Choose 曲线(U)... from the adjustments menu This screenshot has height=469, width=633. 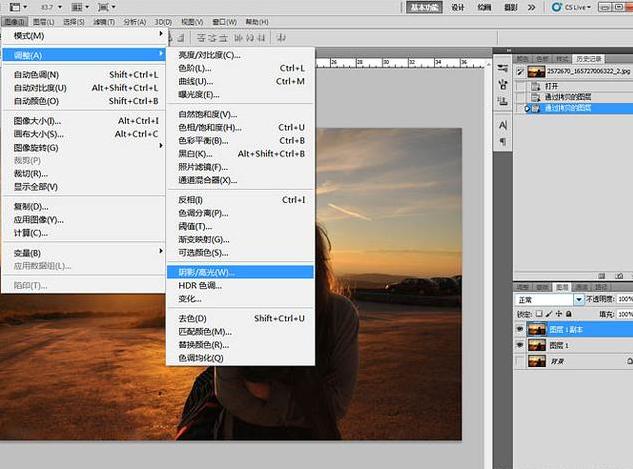[240, 82]
